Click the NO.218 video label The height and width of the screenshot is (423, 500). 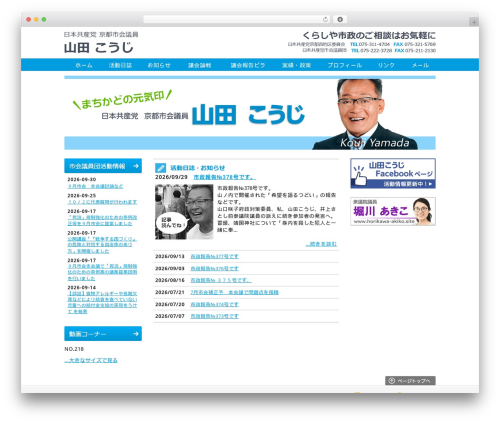[74, 349]
